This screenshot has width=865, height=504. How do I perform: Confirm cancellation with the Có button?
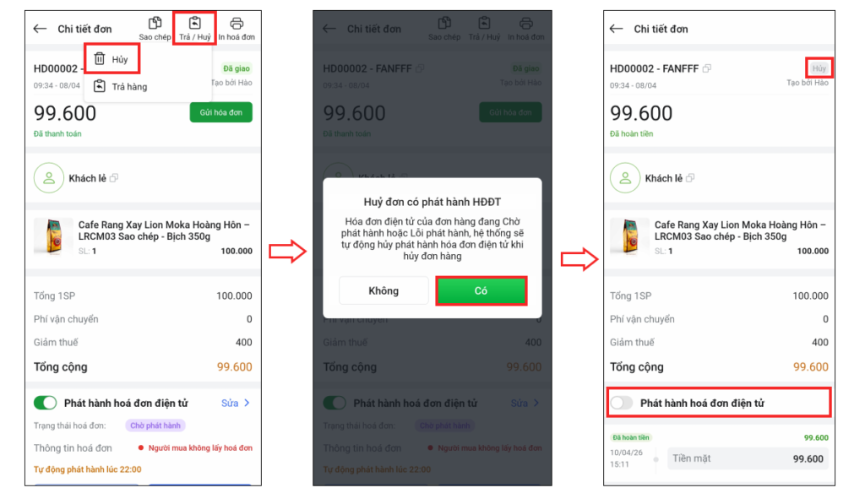(481, 290)
